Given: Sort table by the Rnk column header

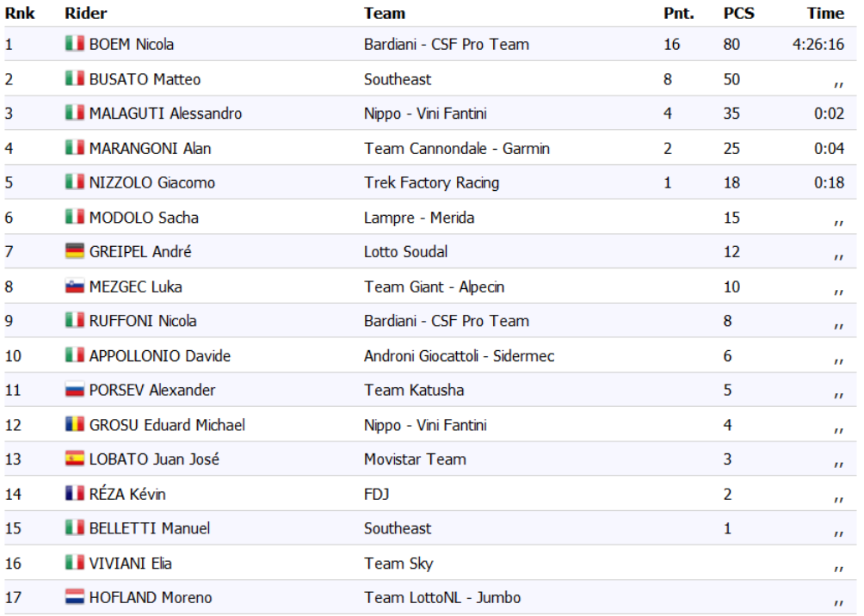Looking at the screenshot, I should coord(20,13).
